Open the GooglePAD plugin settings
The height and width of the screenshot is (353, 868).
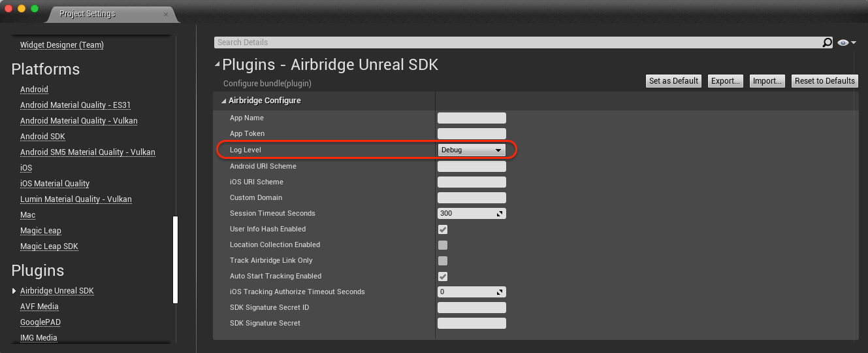[40, 322]
